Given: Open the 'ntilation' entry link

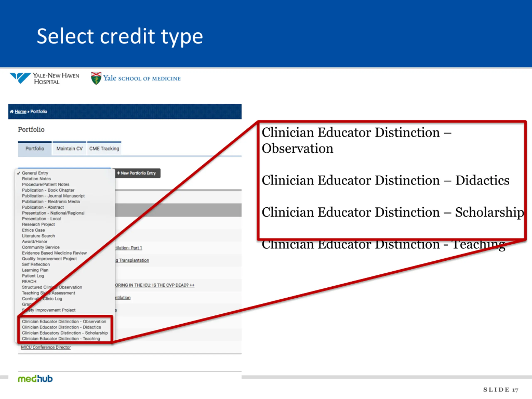Looking at the screenshot, I should coord(123,298).
